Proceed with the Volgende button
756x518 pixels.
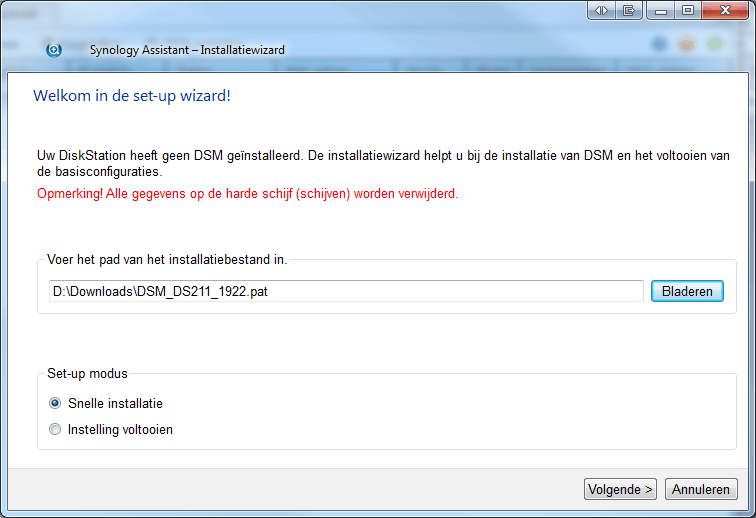click(620, 489)
